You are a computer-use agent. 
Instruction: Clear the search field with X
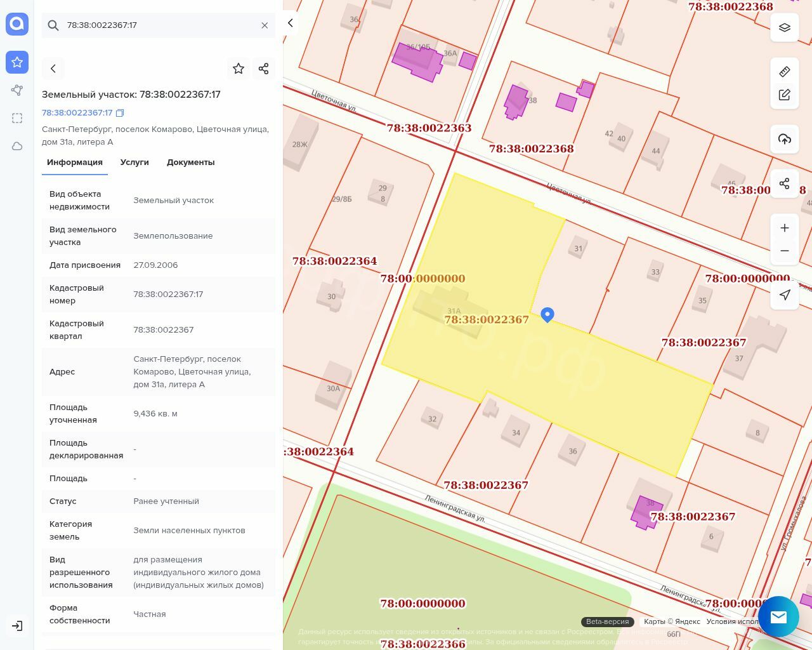265,25
